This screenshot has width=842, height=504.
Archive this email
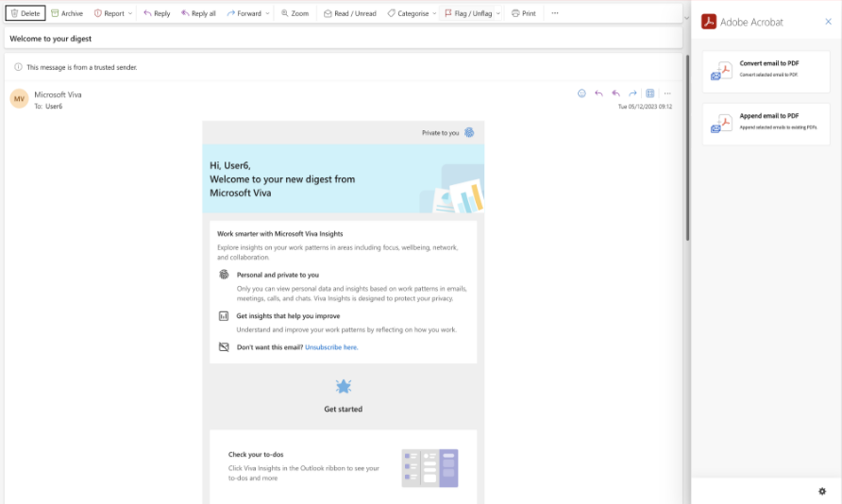tap(67, 13)
